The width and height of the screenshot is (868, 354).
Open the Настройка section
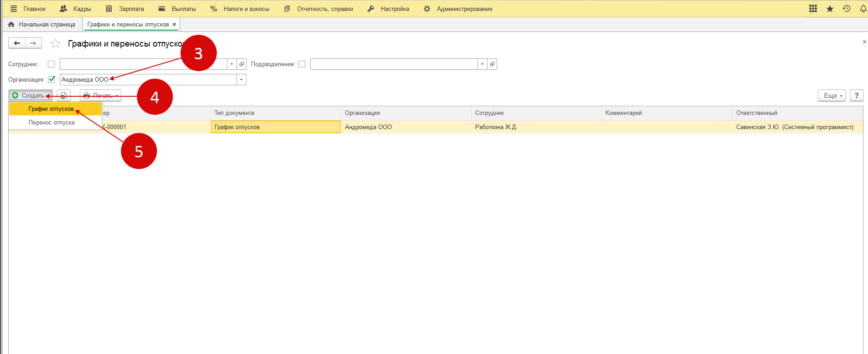388,9
